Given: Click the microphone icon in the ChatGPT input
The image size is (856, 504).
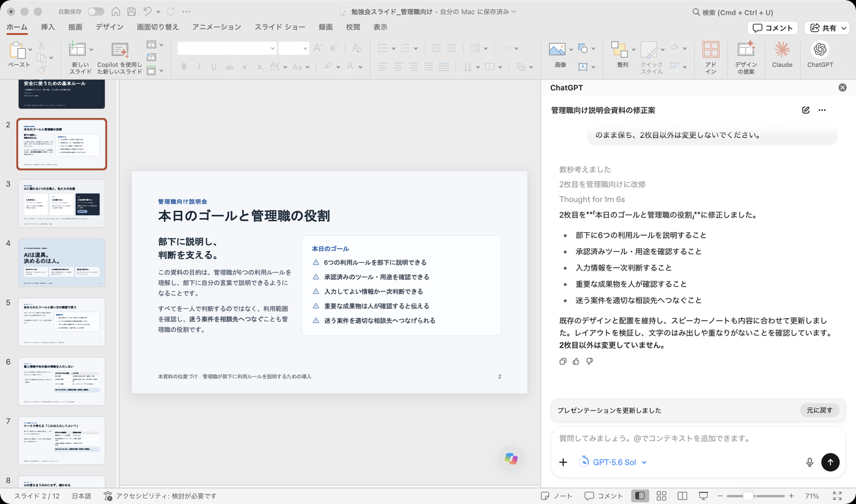Looking at the screenshot, I should point(810,462).
